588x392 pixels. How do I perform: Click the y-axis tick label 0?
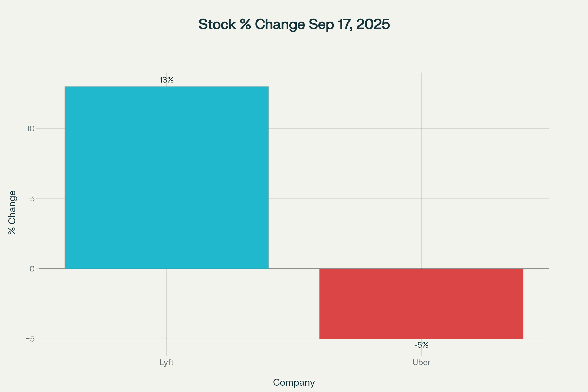click(x=32, y=269)
